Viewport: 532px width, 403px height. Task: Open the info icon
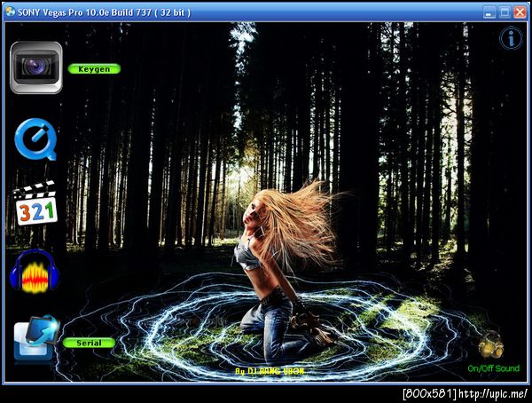511,39
